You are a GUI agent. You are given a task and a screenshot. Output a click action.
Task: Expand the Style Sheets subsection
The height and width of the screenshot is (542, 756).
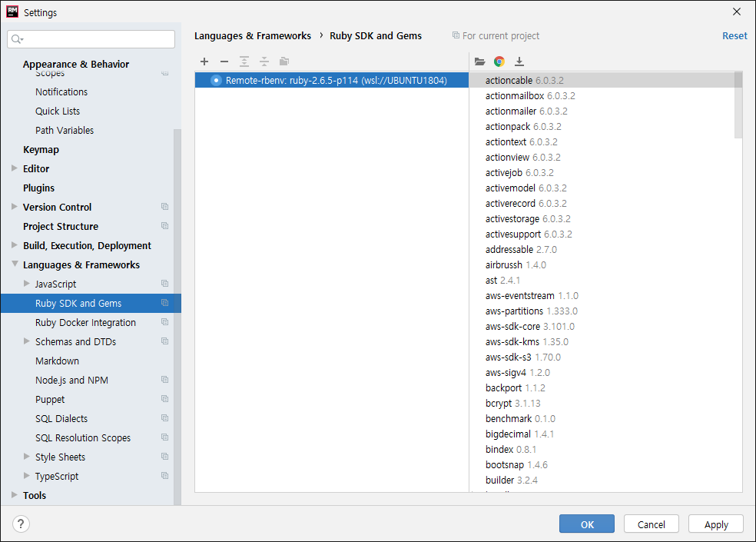[x=27, y=457]
